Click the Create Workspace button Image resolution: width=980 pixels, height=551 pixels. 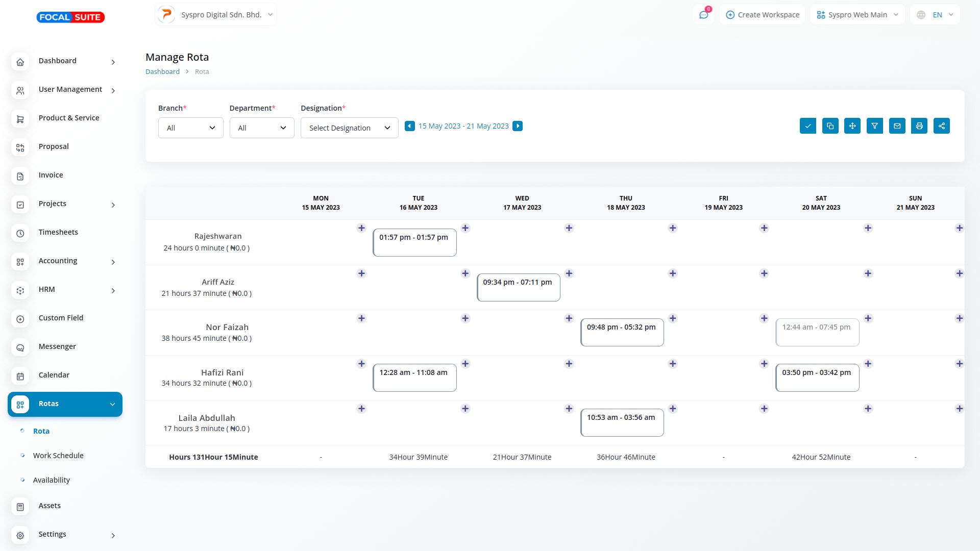click(x=762, y=15)
